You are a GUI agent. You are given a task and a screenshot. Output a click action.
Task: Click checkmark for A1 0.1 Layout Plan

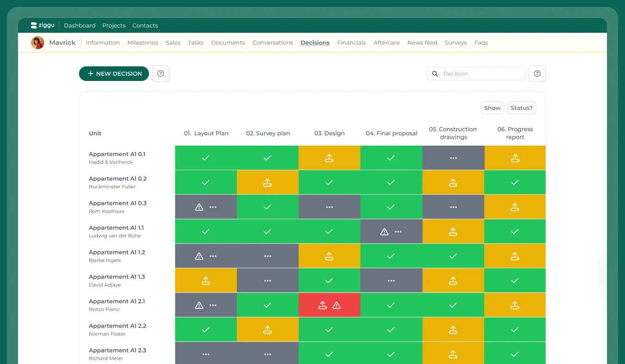click(x=206, y=158)
